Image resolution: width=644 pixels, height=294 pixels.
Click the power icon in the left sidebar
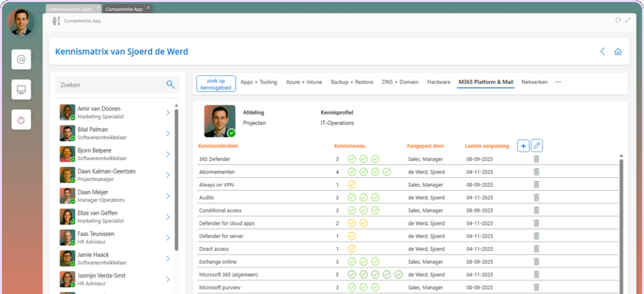(21, 119)
